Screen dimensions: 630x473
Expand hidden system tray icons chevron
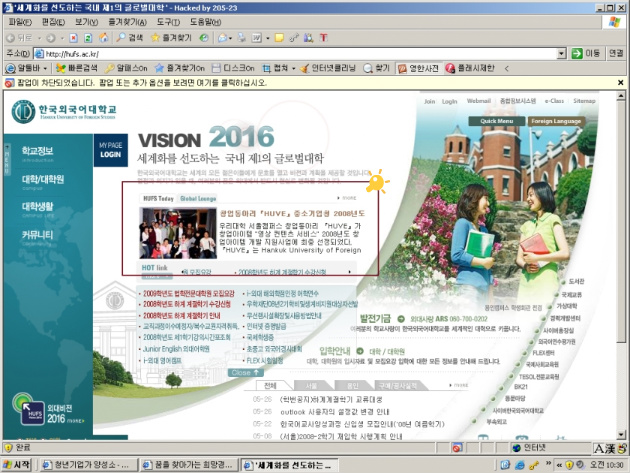559,465
